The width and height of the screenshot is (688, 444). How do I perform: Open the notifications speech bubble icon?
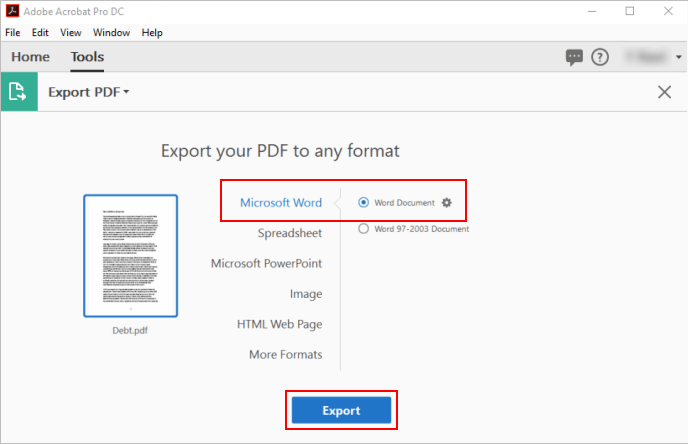(x=574, y=57)
